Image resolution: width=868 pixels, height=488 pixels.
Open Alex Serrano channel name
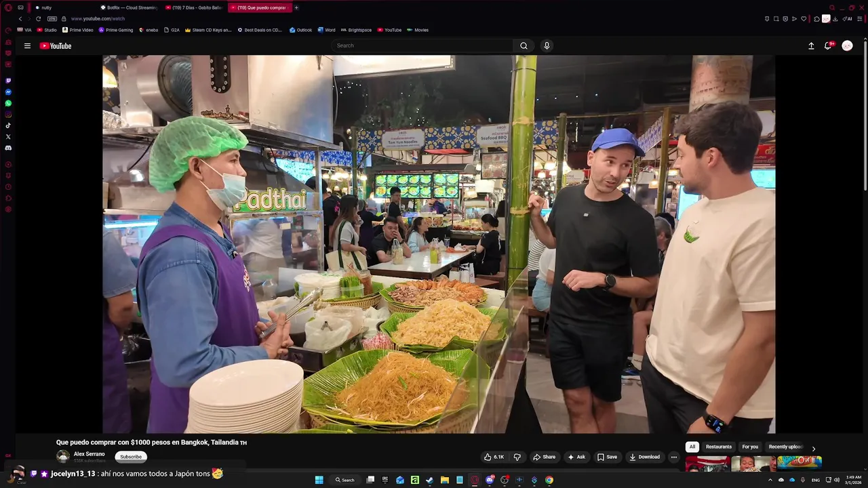click(89, 454)
